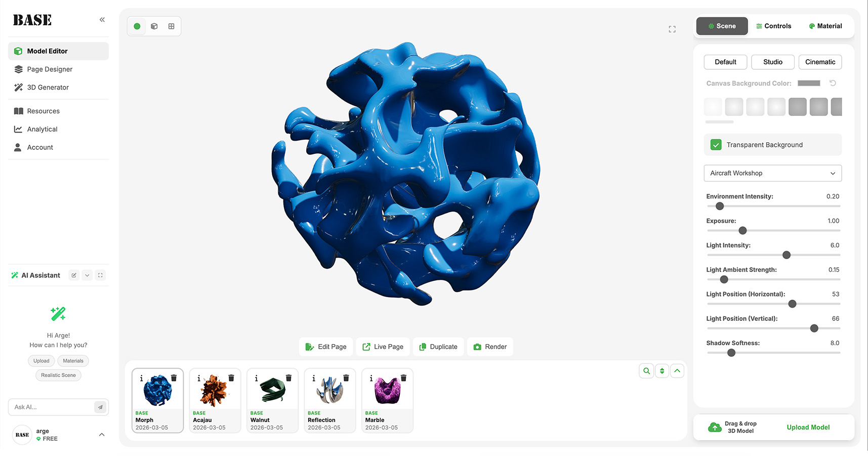Toggle gallery sort order arrows button
The width and height of the screenshot is (868, 456).
(662, 371)
